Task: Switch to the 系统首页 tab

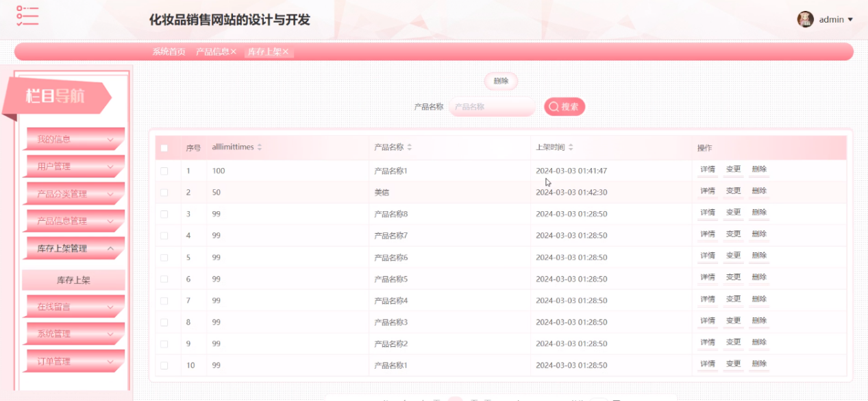Action: 169,52
